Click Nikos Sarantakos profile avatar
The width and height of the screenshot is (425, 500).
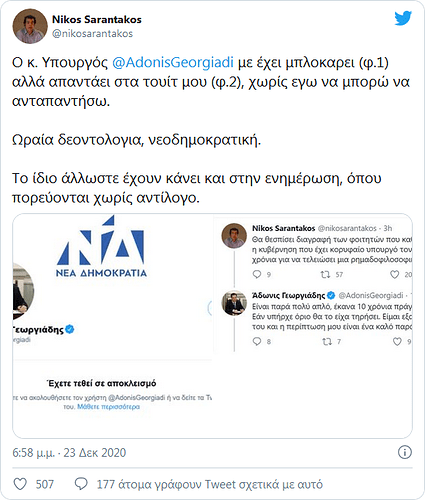click(x=30, y=26)
